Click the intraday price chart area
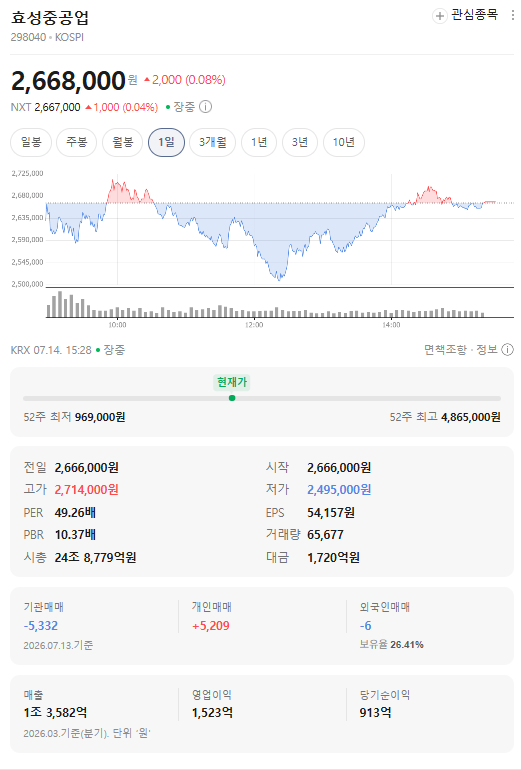Image resolution: width=521 pixels, height=770 pixels. (279, 229)
